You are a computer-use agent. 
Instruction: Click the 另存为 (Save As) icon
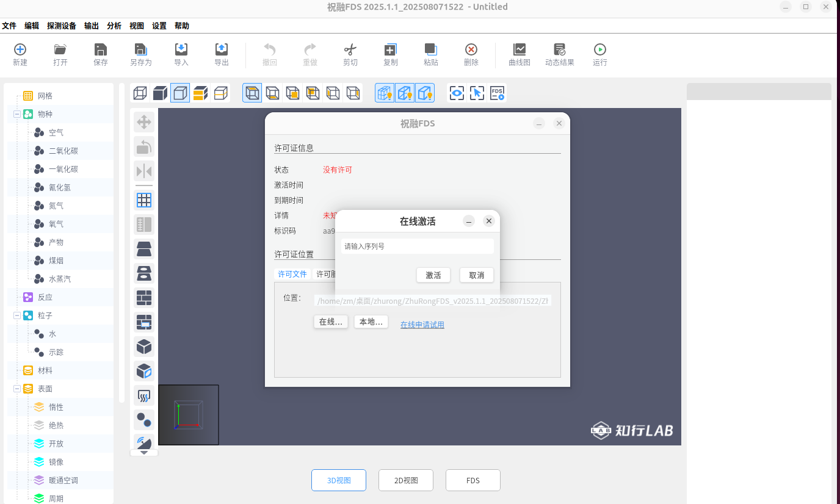point(140,49)
